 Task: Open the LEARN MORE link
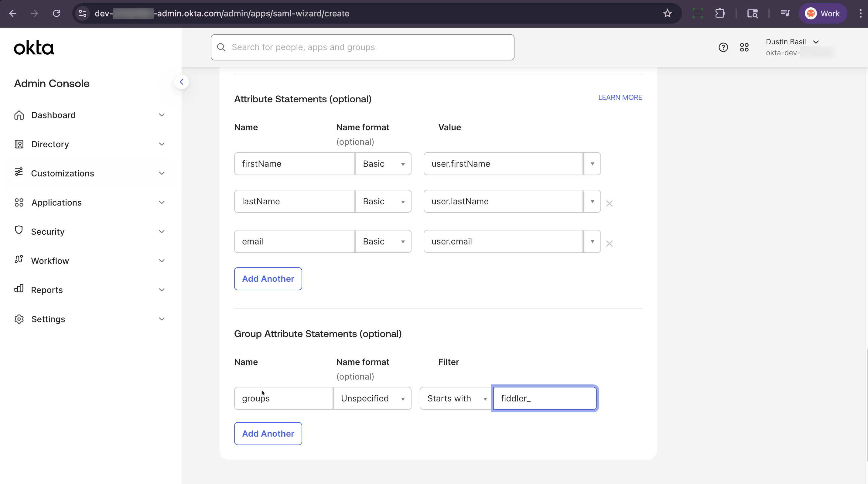620,97
